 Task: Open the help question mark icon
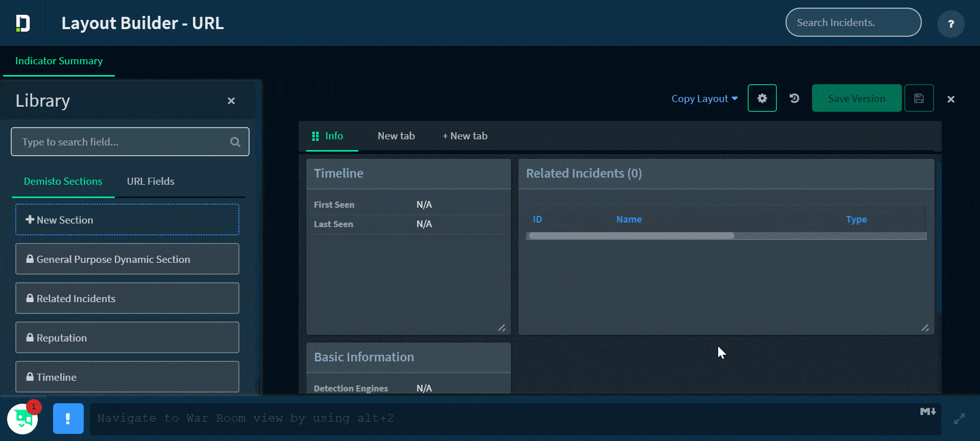(951, 23)
